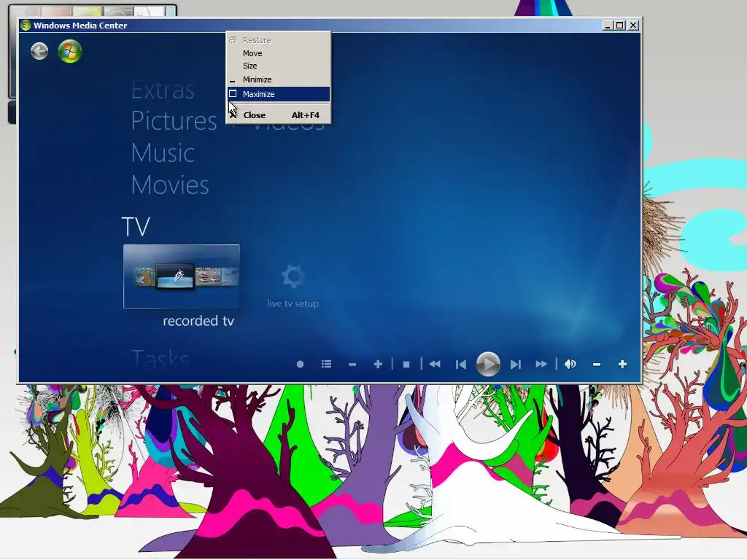Screen dimensions: 747x560
Task: Go back using the back arrow button
Action: click(39, 51)
